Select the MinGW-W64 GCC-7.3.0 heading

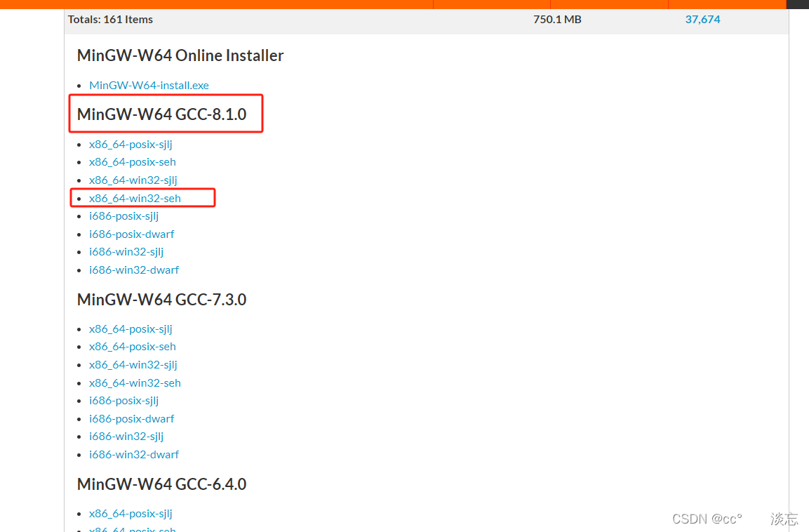162,299
